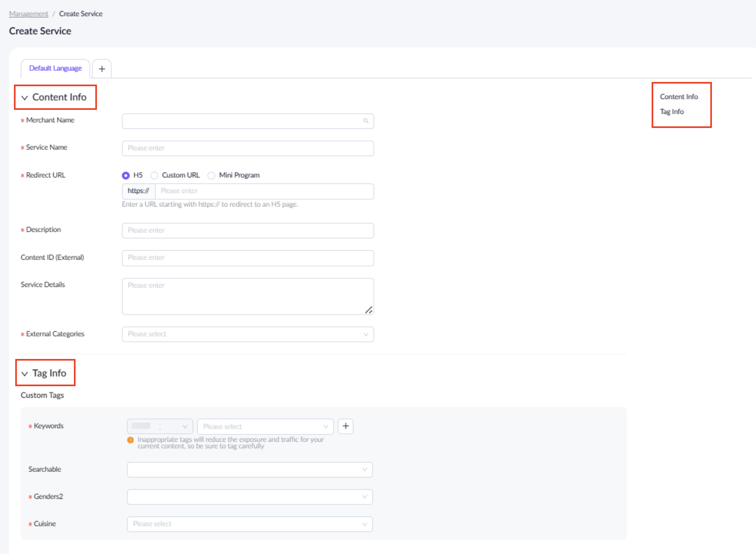
Task: Open the Keywords Please select dropdown
Action: tap(265, 426)
